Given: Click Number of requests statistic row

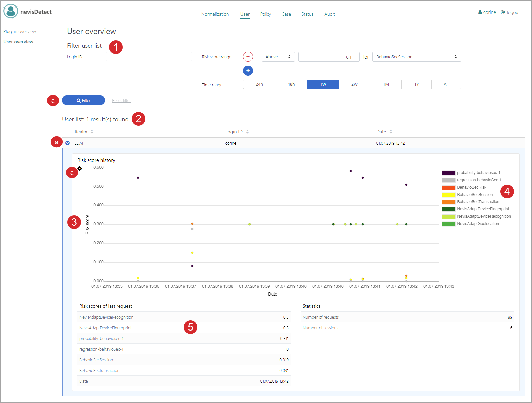Looking at the screenshot, I should point(408,317).
